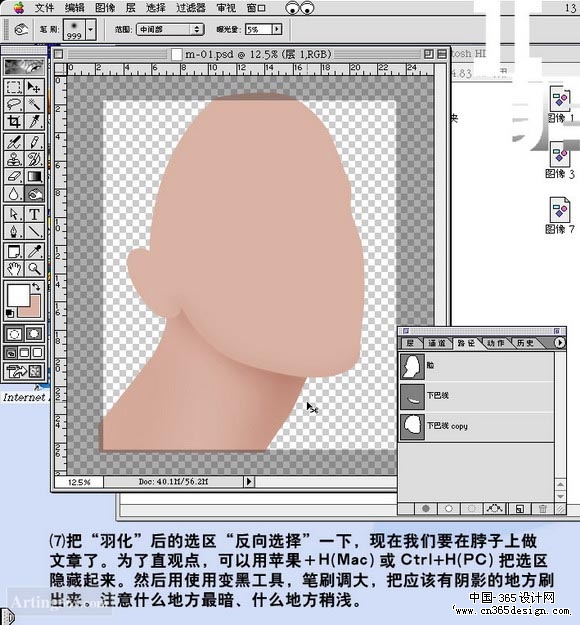Select the Zoom magnifier tool
Image resolution: width=580 pixels, height=625 pixels.
(34, 269)
